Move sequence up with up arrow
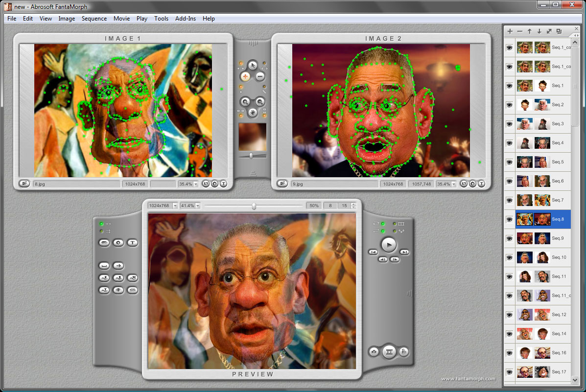The image size is (586, 392). pyautogui.click(x=530, y=31)
